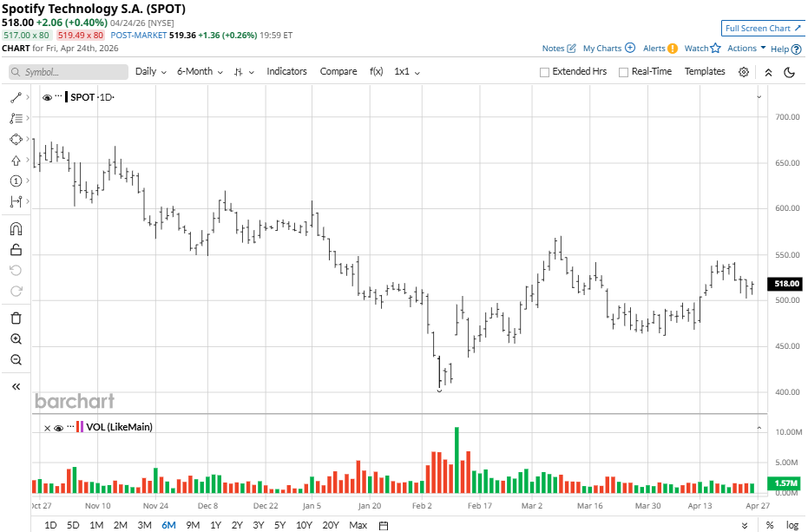Select the 1Y range tab
Screen dimensions: 808x532
[215, 525]
